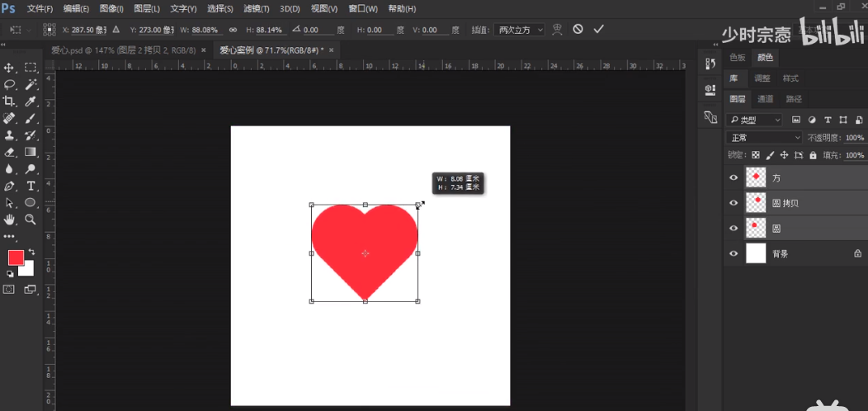Open the History panel icon
Viewport: 868px width, 411px height.
pyautogui.click(x=710, y=64)
